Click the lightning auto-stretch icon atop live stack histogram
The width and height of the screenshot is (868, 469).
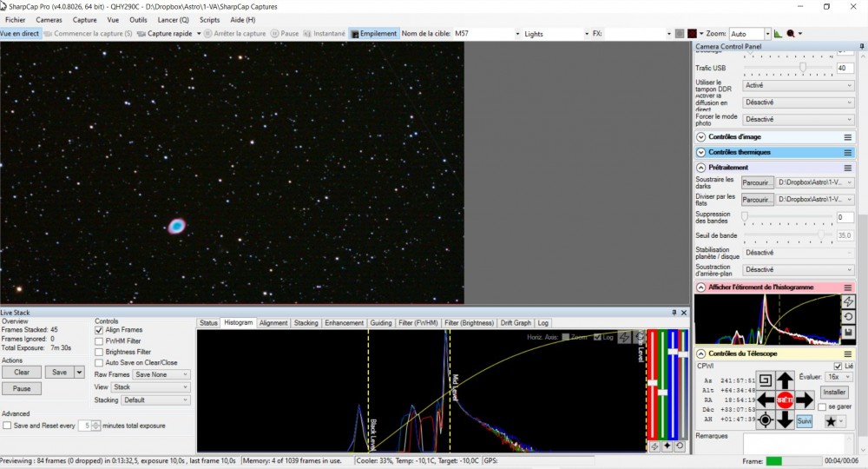click(624, 337)
